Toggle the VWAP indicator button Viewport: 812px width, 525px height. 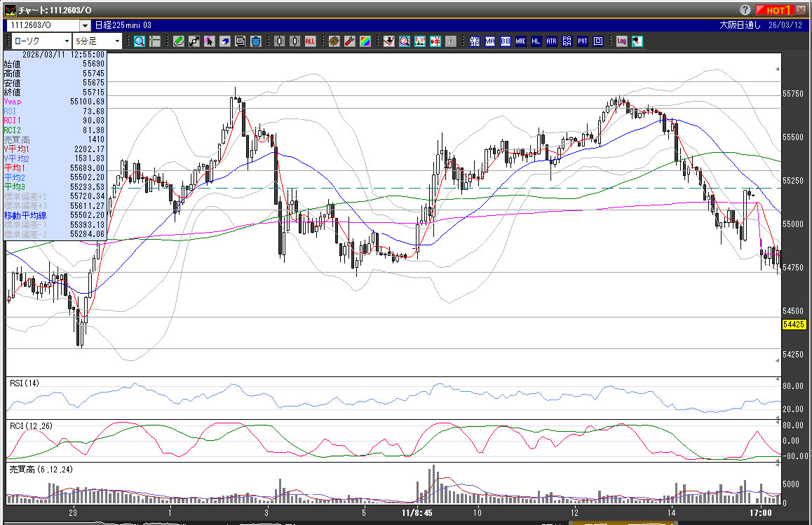click(475, 41)
